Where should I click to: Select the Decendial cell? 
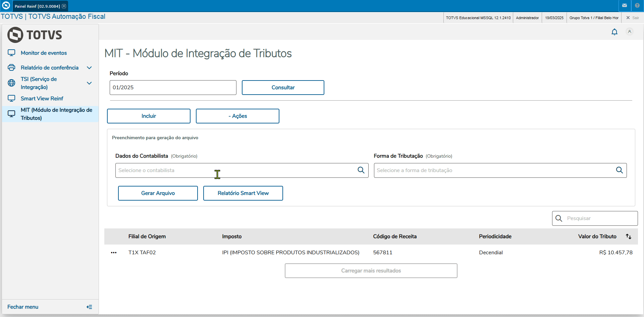pos(491,253)
